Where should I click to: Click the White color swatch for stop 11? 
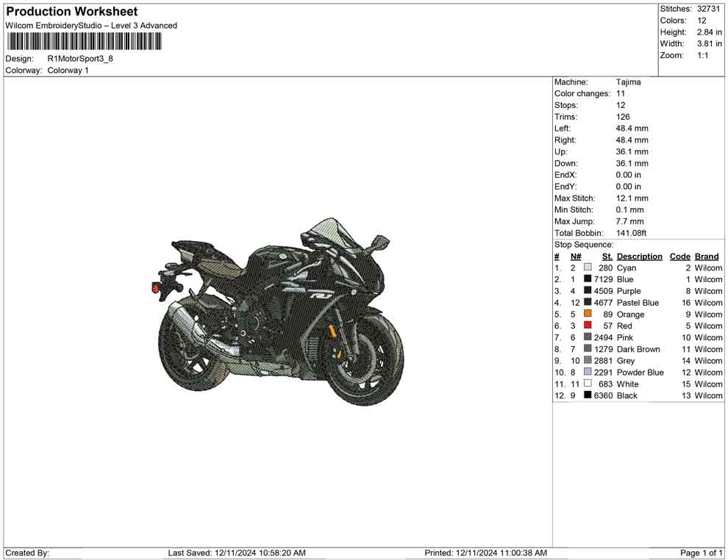point(587,384)
